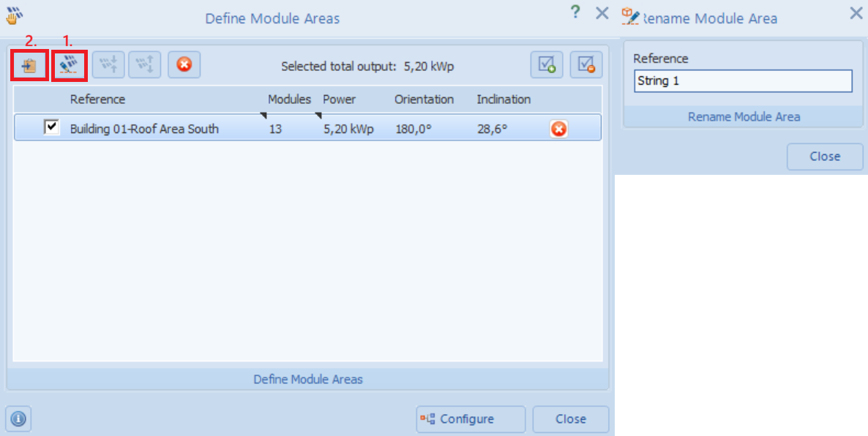Click the rename module area icon
Viewport: 868px width, 436px height.
[x=70, y=66]
